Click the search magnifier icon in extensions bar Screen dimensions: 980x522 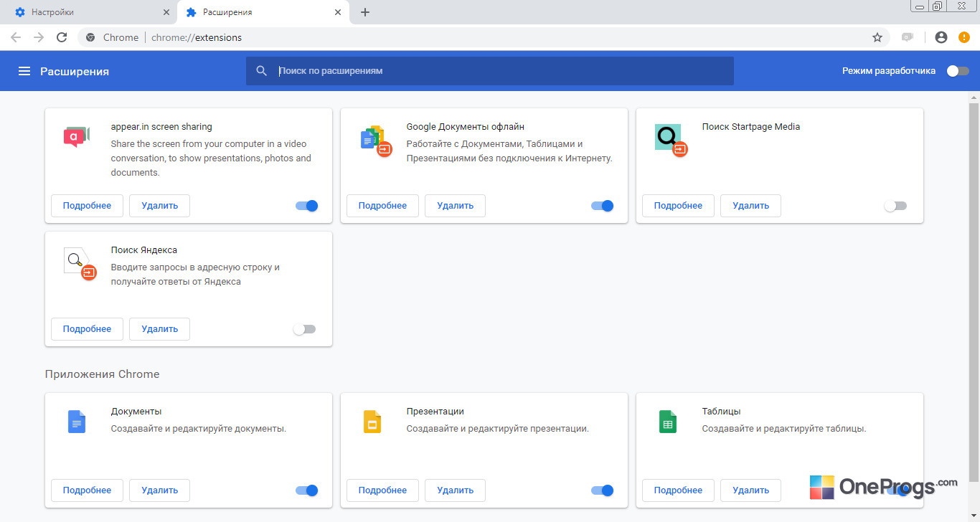coord(262,71)
